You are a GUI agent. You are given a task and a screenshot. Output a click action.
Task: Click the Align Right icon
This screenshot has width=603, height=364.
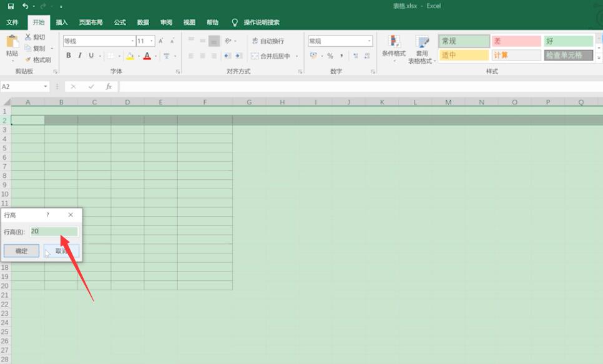point(214,56)
